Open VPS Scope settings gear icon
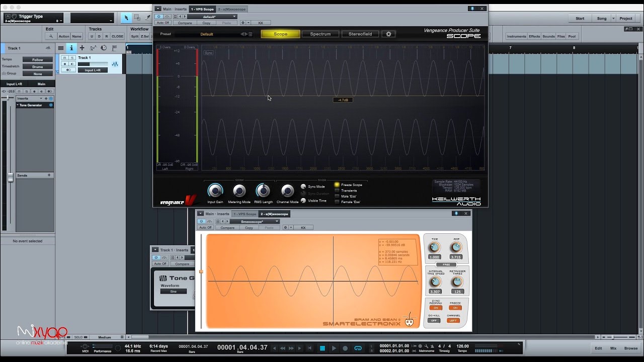 point(388,34)
